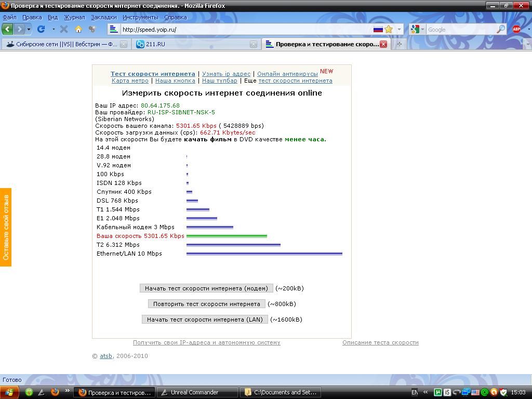Start the LAN internet speed test
This screenshot has width=532, height=399.
205,320
